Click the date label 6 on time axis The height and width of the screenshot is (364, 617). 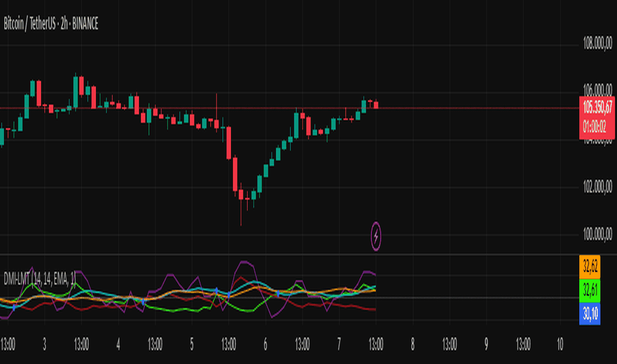(x=265, y=344)
